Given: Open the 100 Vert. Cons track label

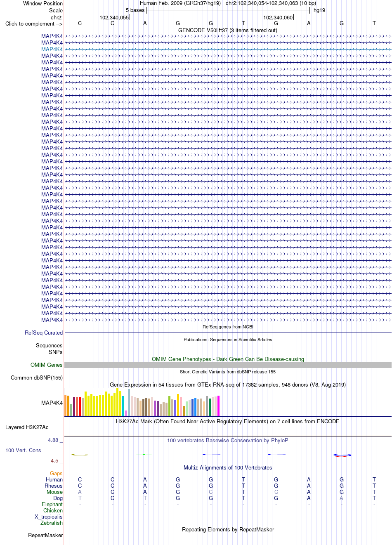Looking at the screenshot, I should click(x=23, y=450).
